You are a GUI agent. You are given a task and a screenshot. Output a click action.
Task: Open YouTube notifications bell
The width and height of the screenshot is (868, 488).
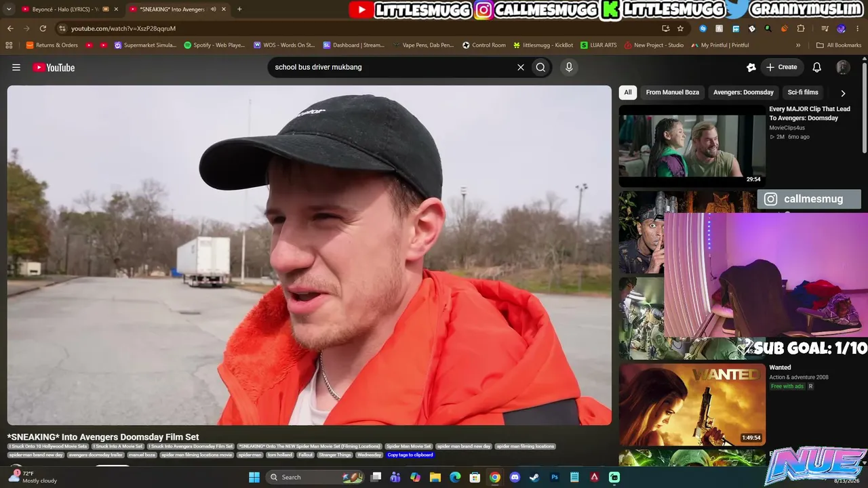tap(817, 67)
